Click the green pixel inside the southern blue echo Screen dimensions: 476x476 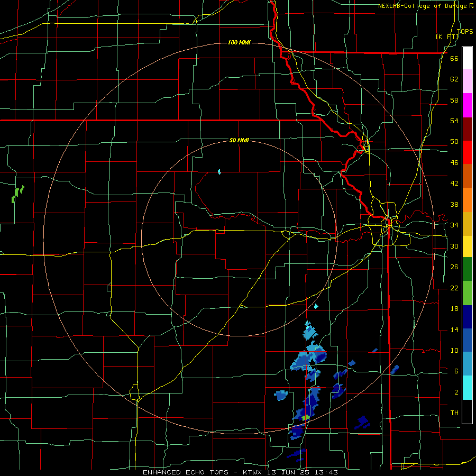pyautogui.click(x=306, y=418)
